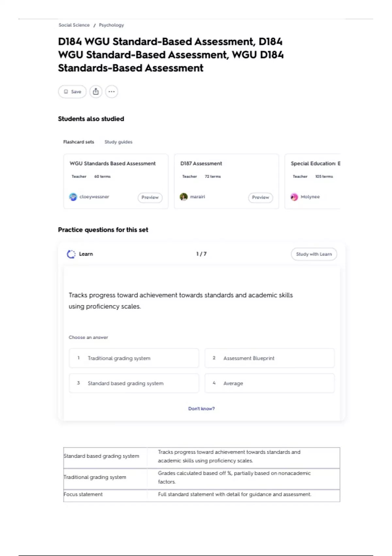Save this flashcard set
The height and width of the screenshot is (556, 392).
(x=72, y=92)
